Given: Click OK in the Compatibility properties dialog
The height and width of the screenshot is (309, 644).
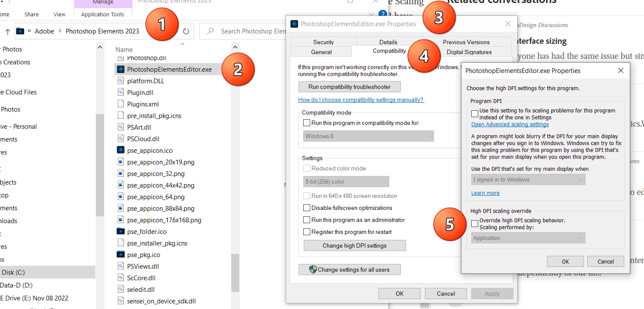Looking at the screenshot, I should click(400, 294).
